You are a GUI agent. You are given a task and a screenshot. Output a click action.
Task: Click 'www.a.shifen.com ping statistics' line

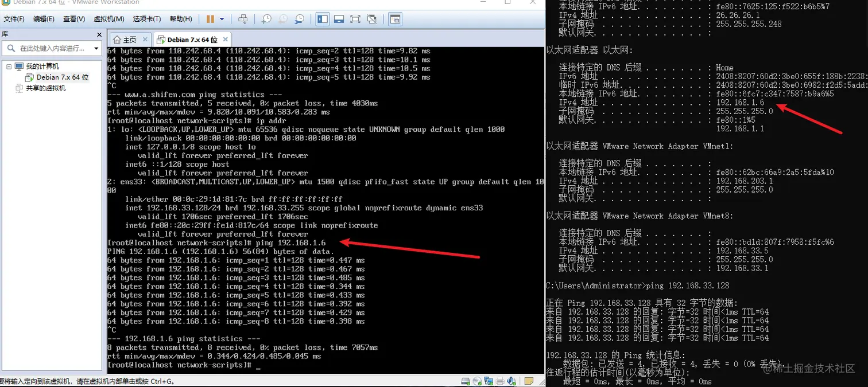pyautogui.click(x=195, y=95)
